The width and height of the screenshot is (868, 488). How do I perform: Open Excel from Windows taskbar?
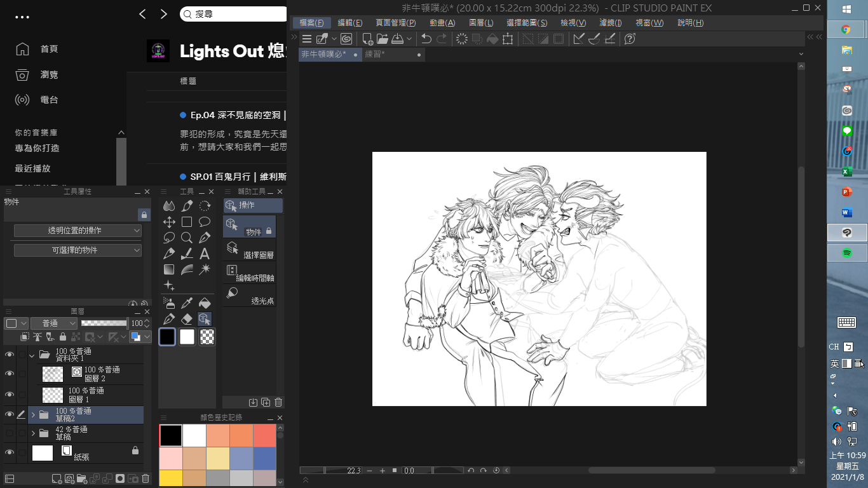pyautogui.click(x=846, y=172)
